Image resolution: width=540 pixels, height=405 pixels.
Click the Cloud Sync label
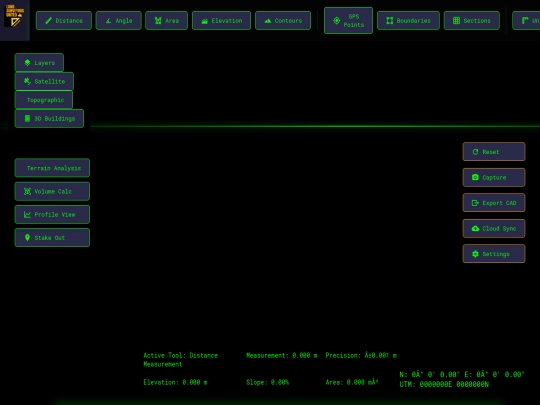point(499,228)
